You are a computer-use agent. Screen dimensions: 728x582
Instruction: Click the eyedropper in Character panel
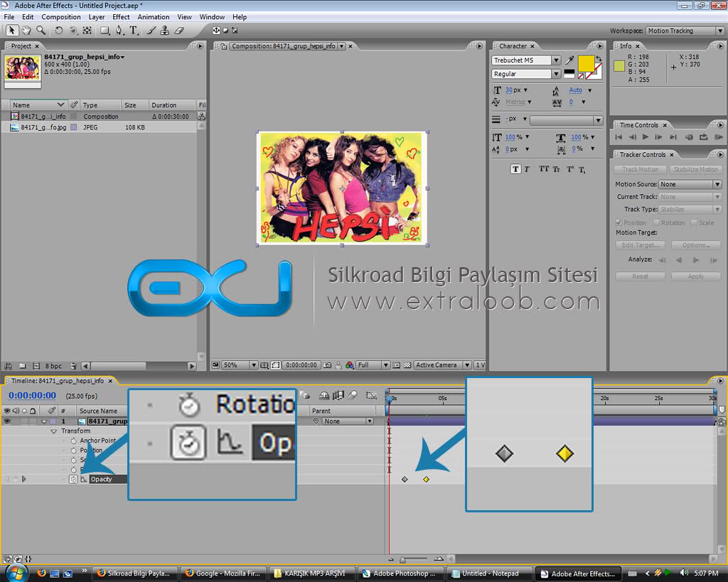[569, 60]
